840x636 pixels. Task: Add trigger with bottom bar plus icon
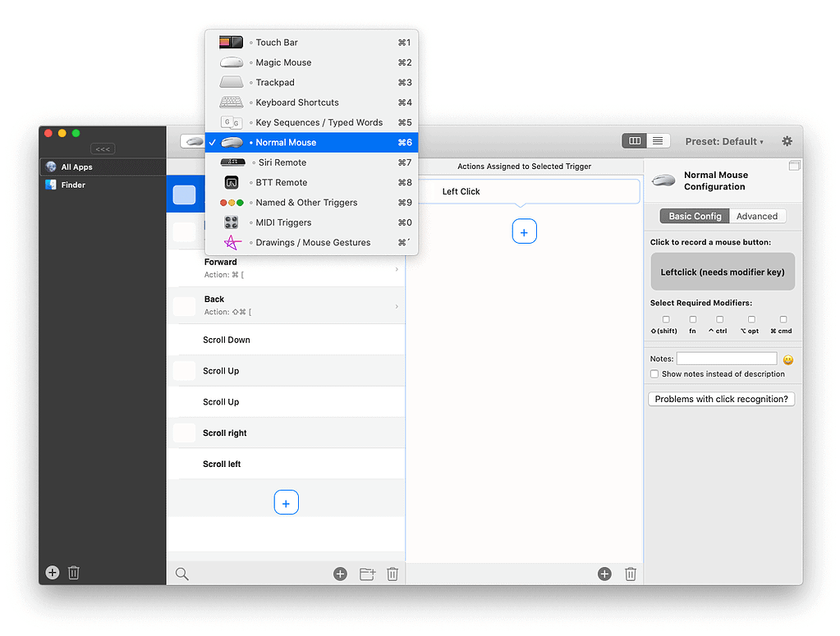click(340, 574)
